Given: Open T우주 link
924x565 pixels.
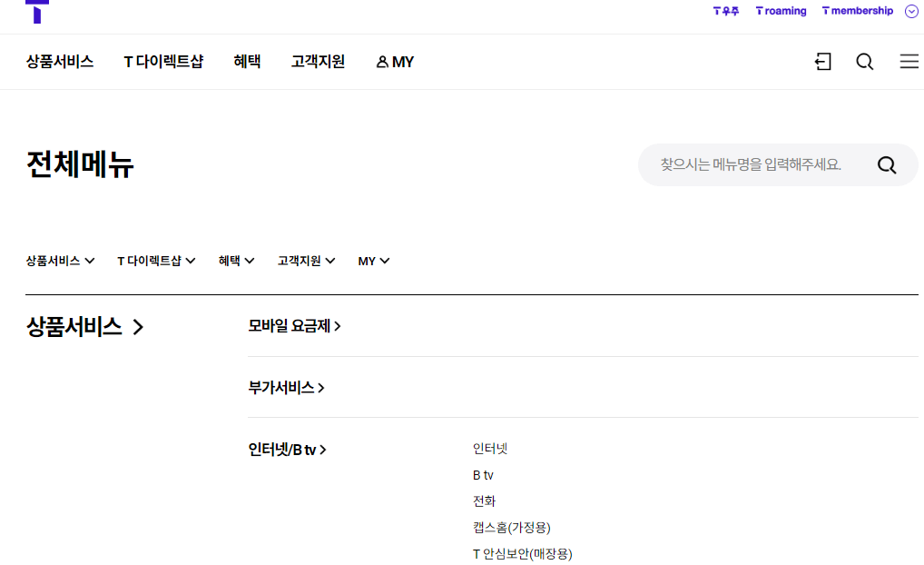Looking at the screenshot, I should tap(725, 11).
